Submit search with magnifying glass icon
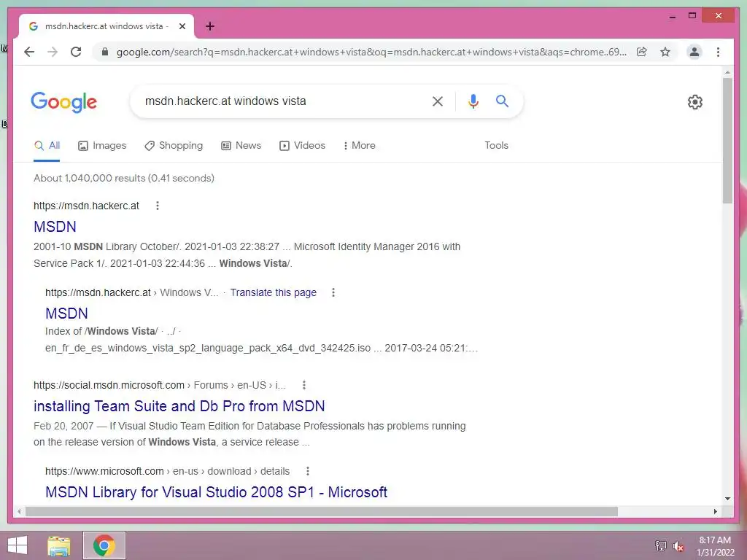Image resolution: width=747 pixels, height=560 pixels. [502, 101]
